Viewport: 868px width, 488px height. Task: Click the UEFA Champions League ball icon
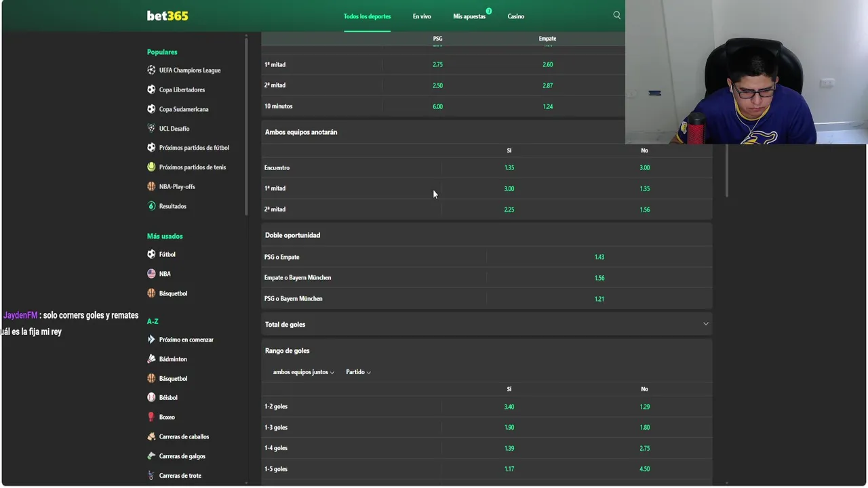(x=151, y=70)
